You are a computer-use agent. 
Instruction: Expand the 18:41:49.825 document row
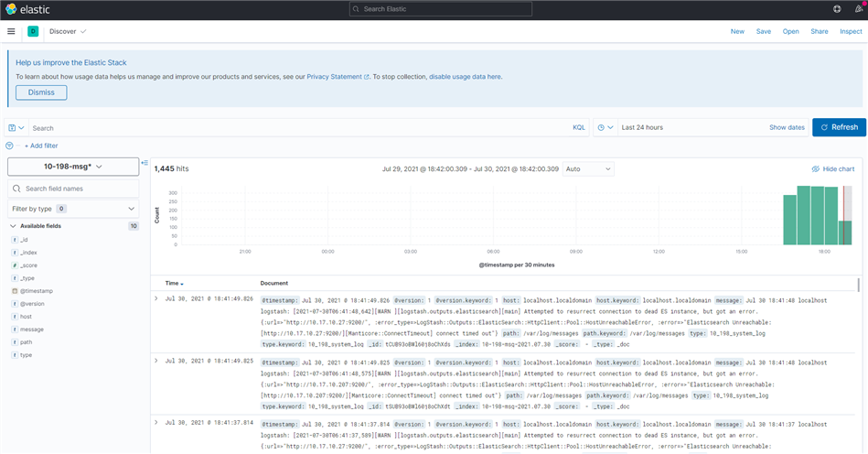[x=156, y=361]
